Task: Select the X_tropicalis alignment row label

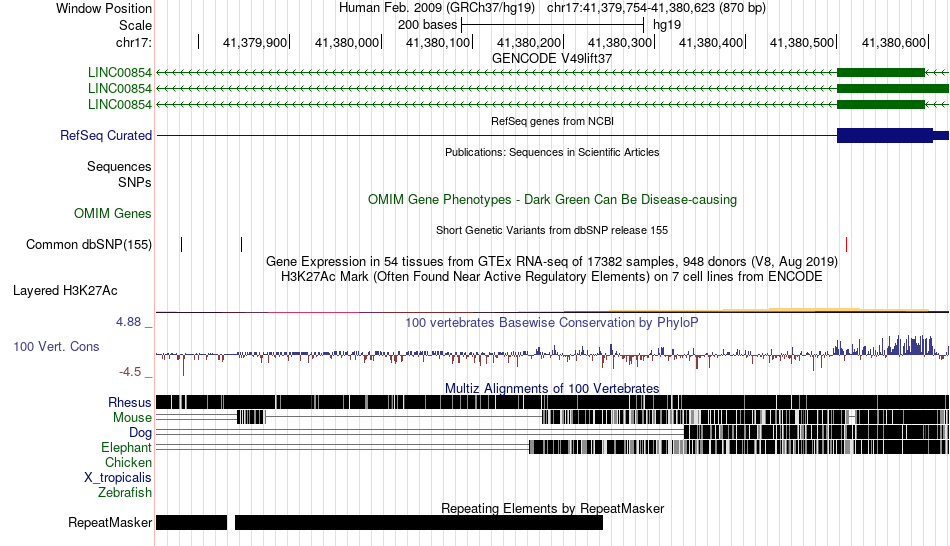Action: click(x=118, y=478)
